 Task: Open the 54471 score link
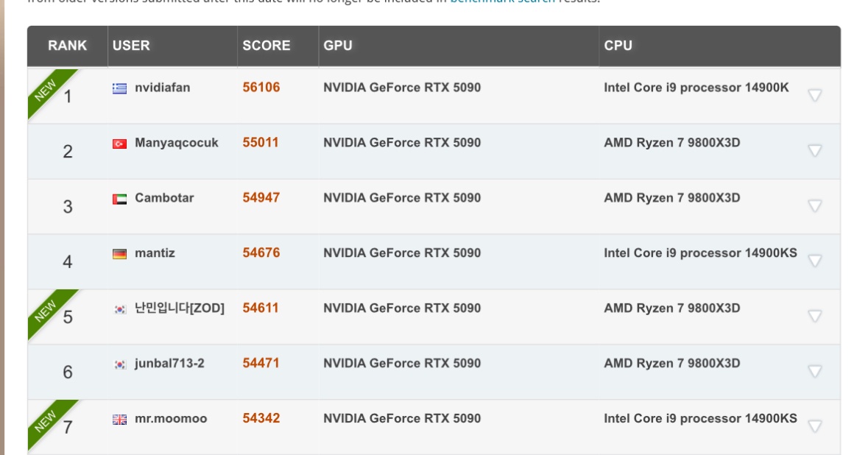(x=261, y=364)
